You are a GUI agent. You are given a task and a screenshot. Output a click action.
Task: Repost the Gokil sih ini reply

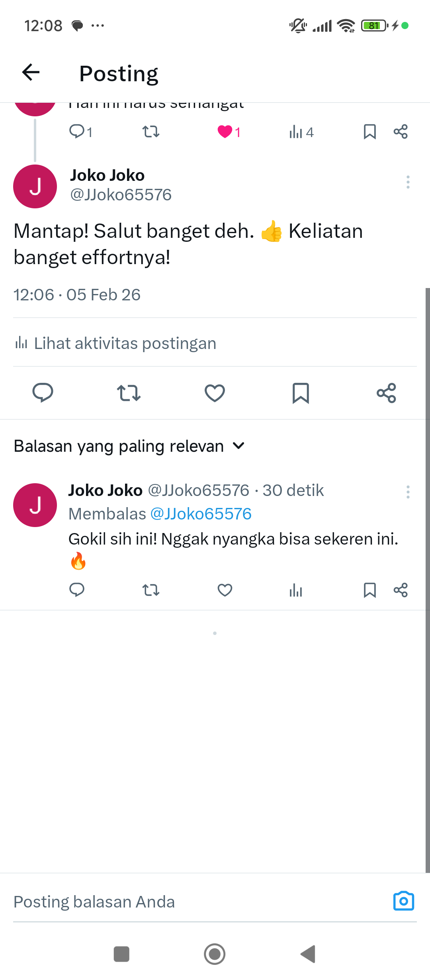[x=151, y=590]
